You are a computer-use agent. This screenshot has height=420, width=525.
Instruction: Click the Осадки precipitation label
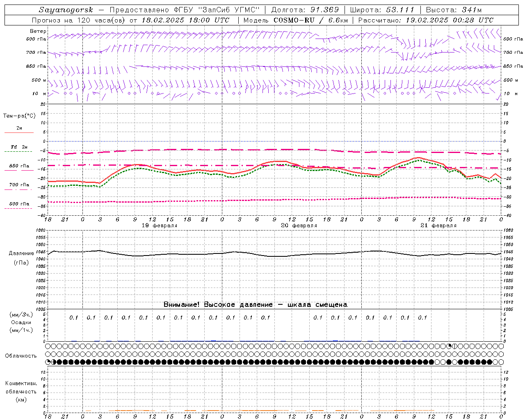pos(21,322)
